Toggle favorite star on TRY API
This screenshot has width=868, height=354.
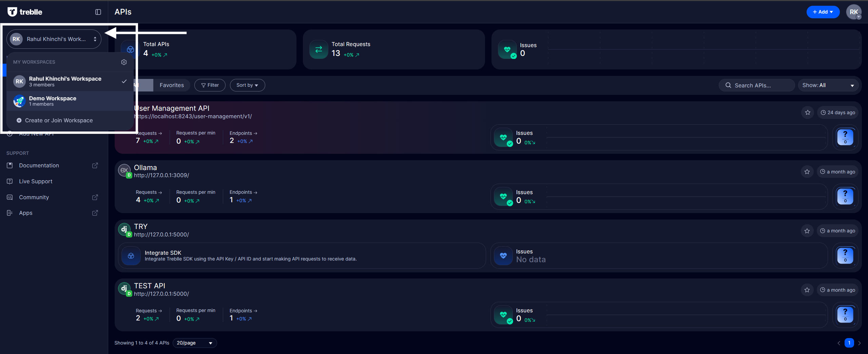click(x=807, y=231)
